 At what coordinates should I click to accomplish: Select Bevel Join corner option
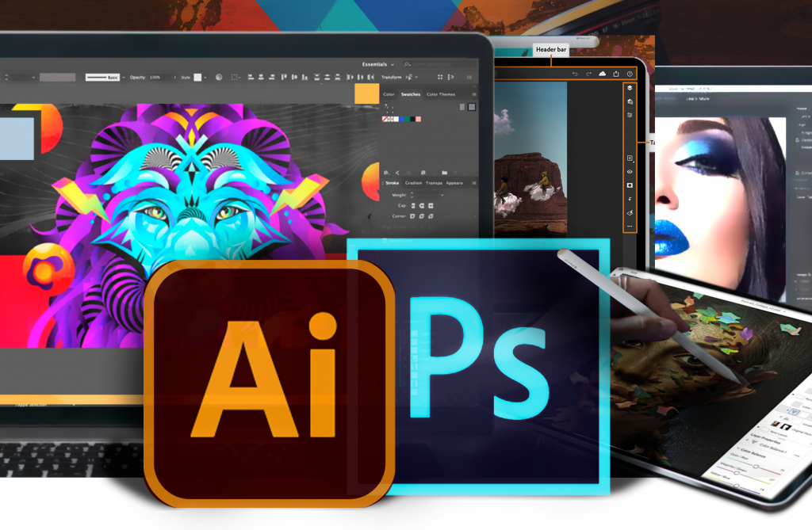pyautogui.click(x=431, y=215)
